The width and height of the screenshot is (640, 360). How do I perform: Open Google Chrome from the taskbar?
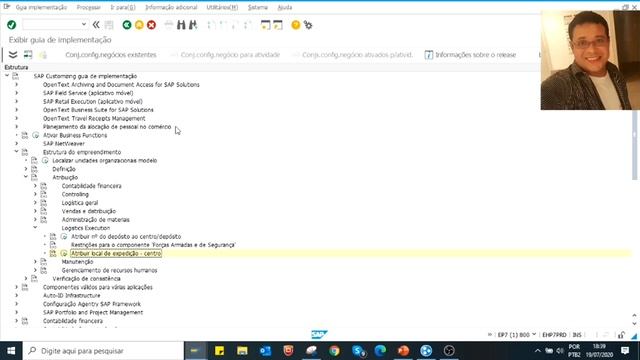335,351
